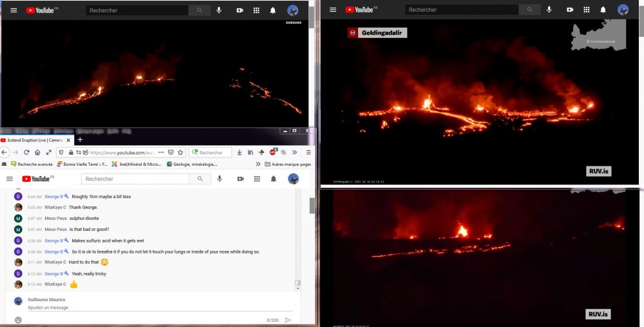
Task: Click the Create video camera icon in top-left window
Action: 240,10
